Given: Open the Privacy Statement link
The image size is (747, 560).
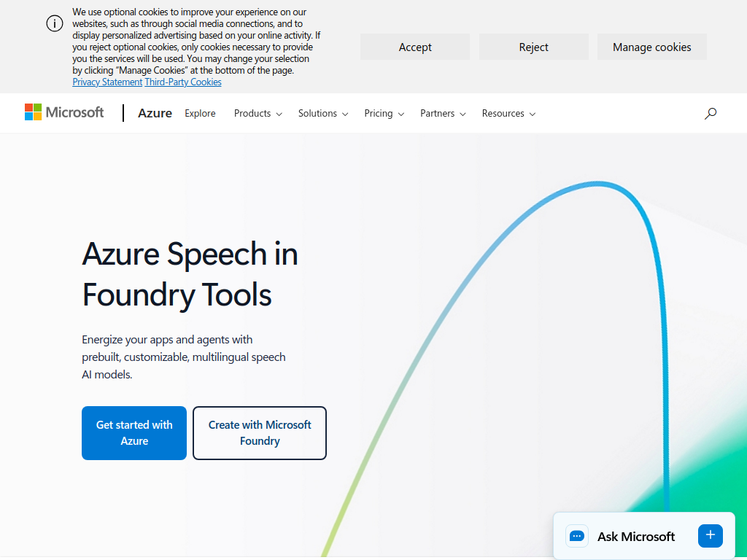Looking at the screenshot, I should click(107, 82).
